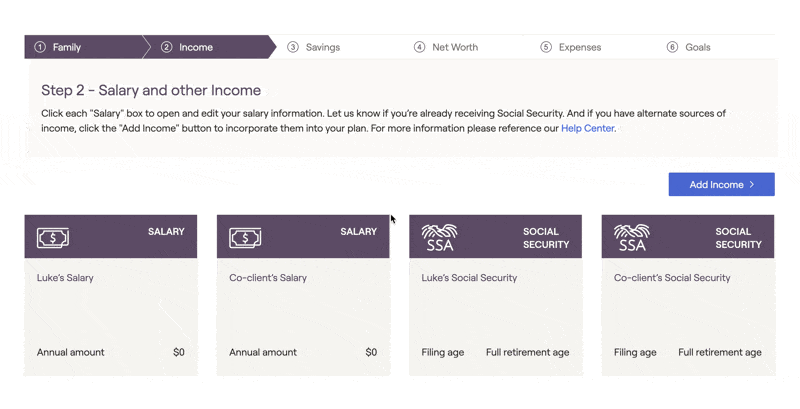Open the Net Worth step
Image resolution: width=800 pixels, height=409 pixels.
pyautogui.click(x=455, y=47)
